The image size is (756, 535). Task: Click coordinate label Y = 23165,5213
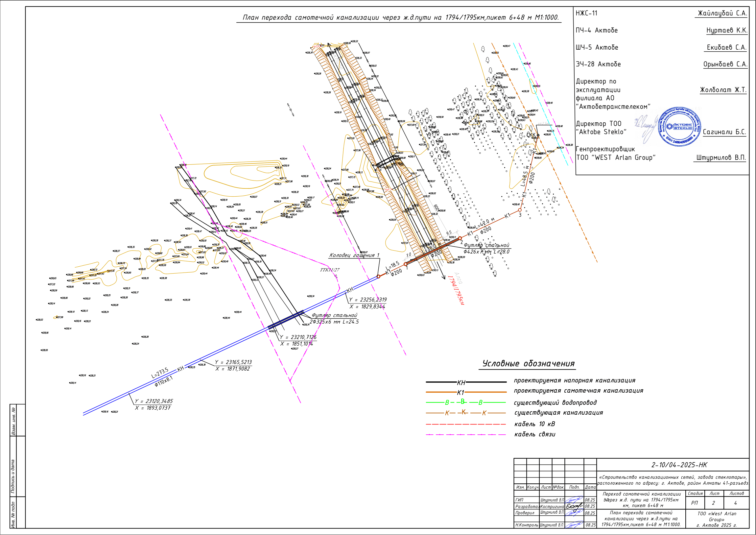coord(233,362)
